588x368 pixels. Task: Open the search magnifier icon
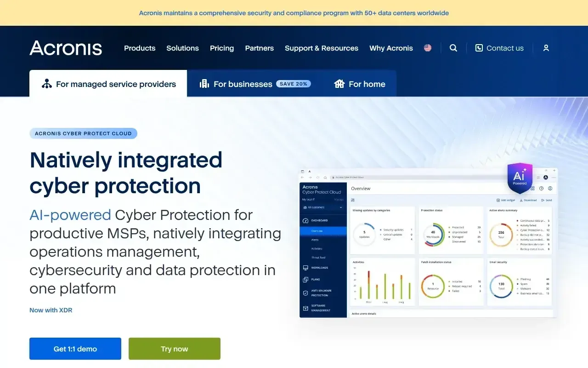[x=453, y=48]
